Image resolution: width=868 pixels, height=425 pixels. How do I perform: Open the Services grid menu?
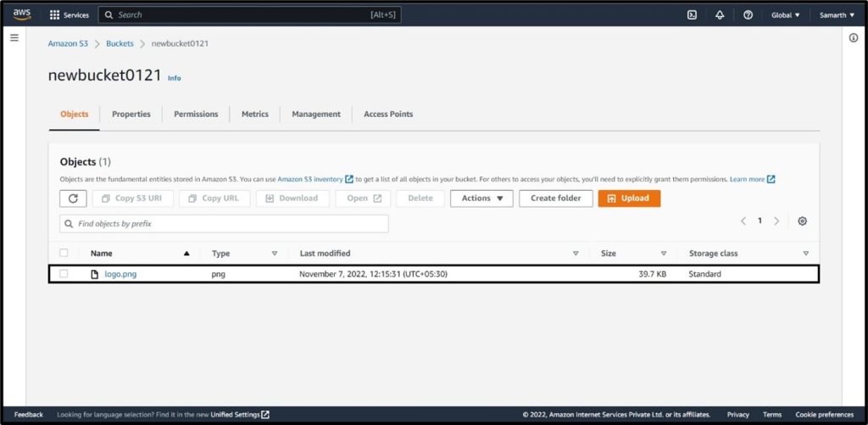tap(70, 15)
